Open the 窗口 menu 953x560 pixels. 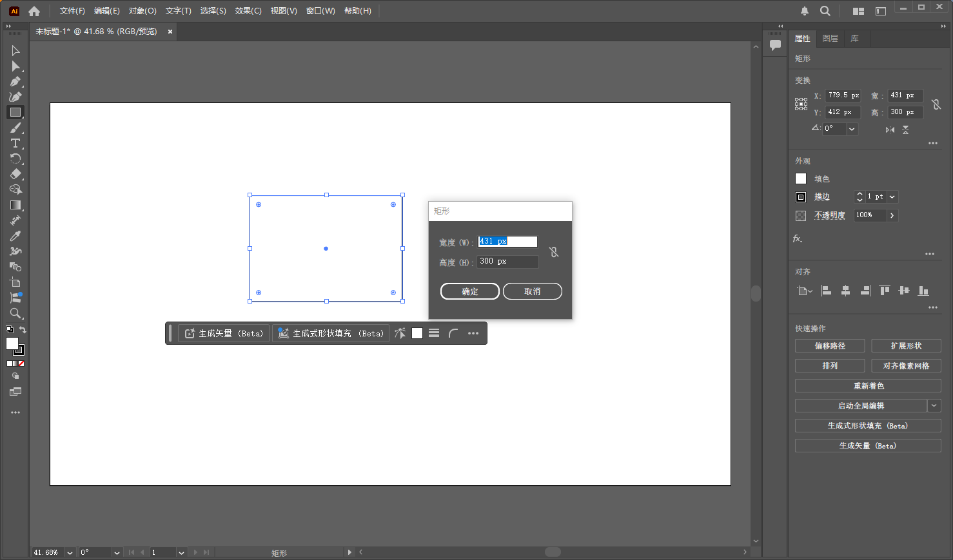320,10
